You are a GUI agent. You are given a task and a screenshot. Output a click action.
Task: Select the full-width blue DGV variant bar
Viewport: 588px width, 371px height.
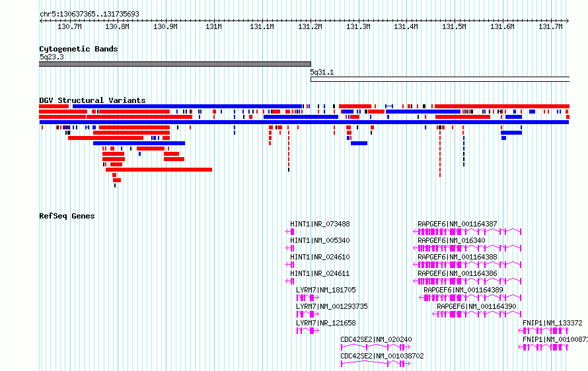pyautogui.click(x=304, y=122)
